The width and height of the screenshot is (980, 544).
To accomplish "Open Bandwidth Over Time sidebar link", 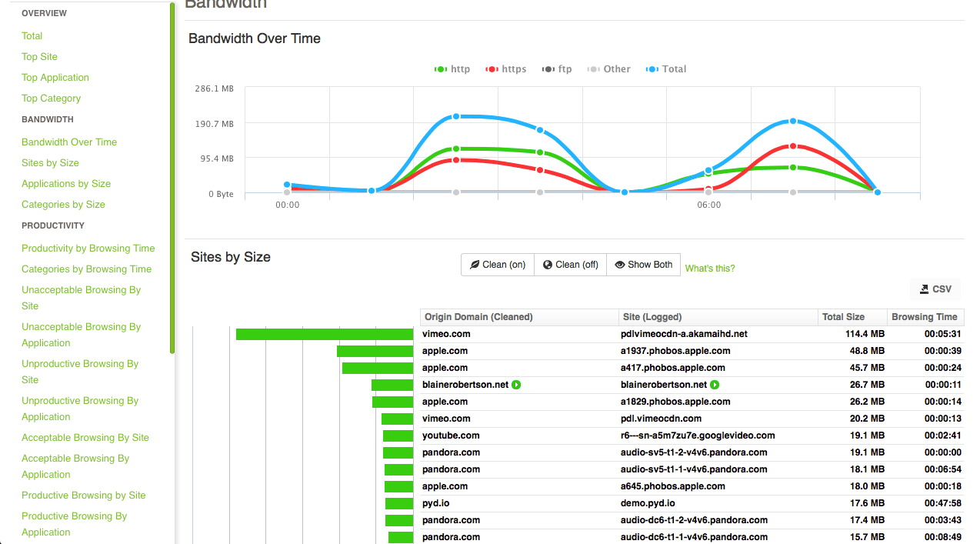I will pyautogui.click(x=69, y=142).
